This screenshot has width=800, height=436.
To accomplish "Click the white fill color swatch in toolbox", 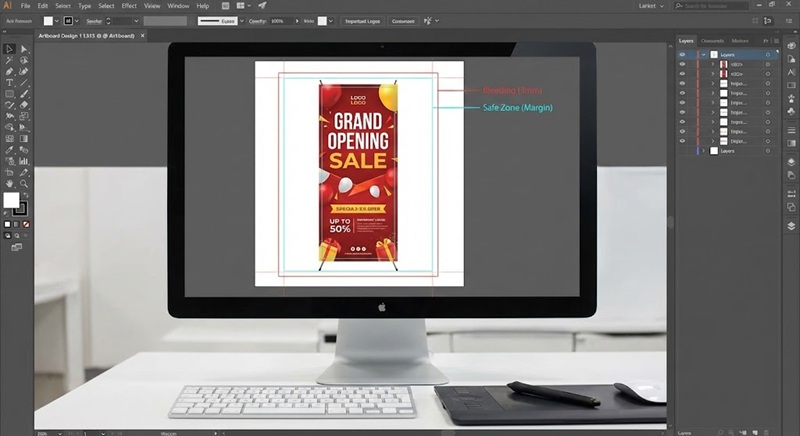I will (12, 201).
